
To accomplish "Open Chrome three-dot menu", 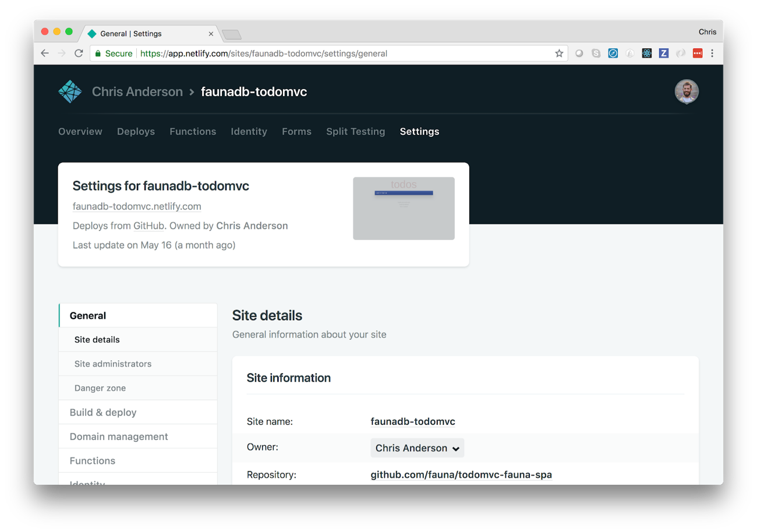I will click(x=712, y=54).
